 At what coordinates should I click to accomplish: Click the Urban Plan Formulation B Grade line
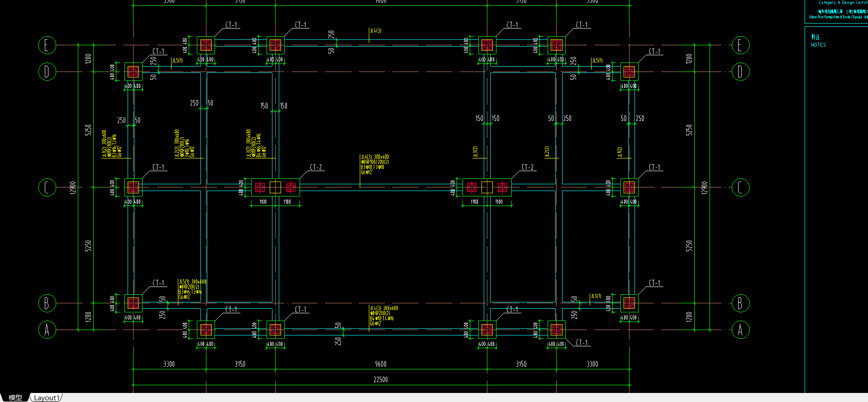click(x=838, y=17)
